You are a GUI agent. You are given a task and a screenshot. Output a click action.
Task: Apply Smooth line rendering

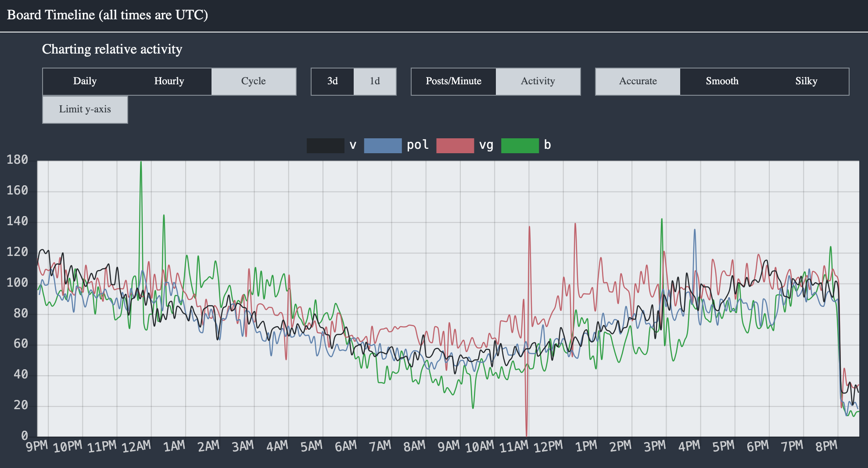pos(722,81)
